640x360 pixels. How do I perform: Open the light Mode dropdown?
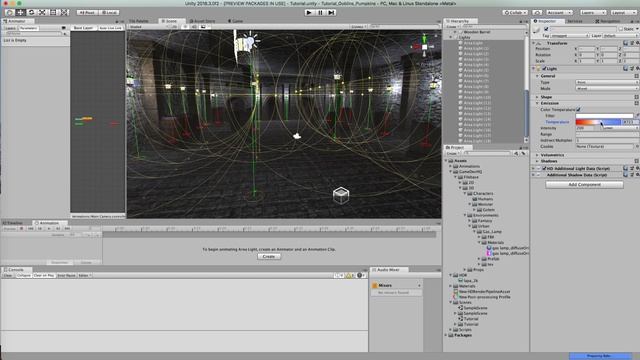[x=607, y=88]
